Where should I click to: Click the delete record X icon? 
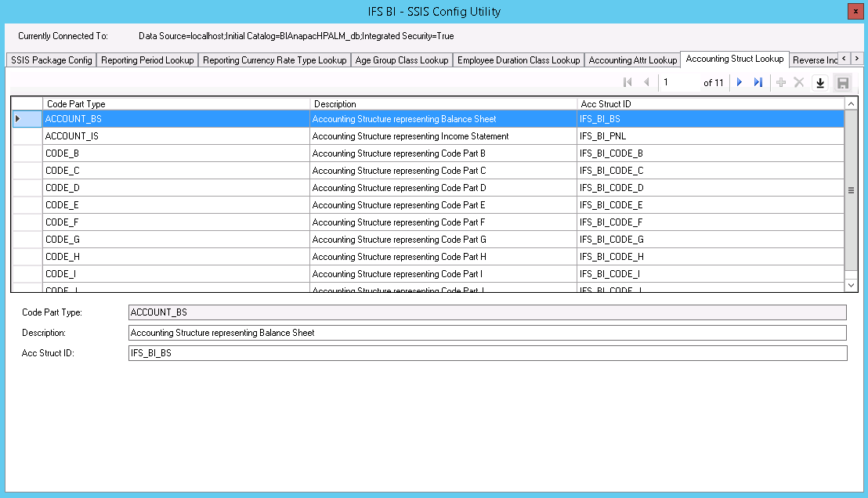(x=799, y=82)
